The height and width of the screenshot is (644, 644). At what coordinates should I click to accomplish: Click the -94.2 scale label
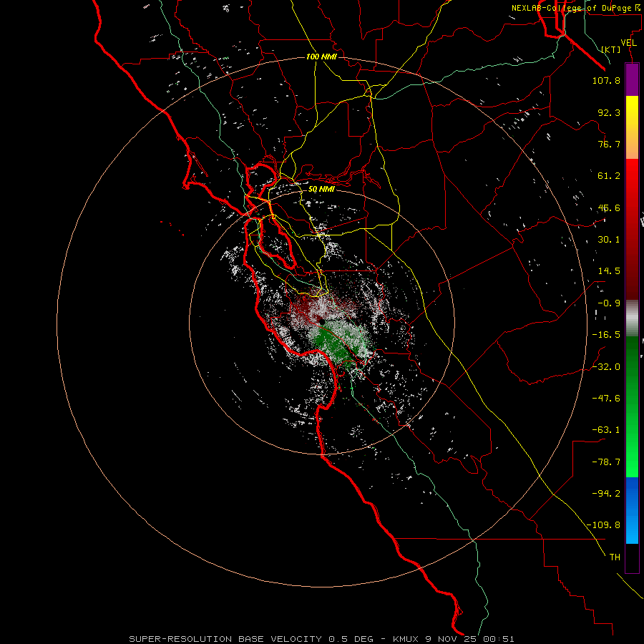[x=606, y=494]
